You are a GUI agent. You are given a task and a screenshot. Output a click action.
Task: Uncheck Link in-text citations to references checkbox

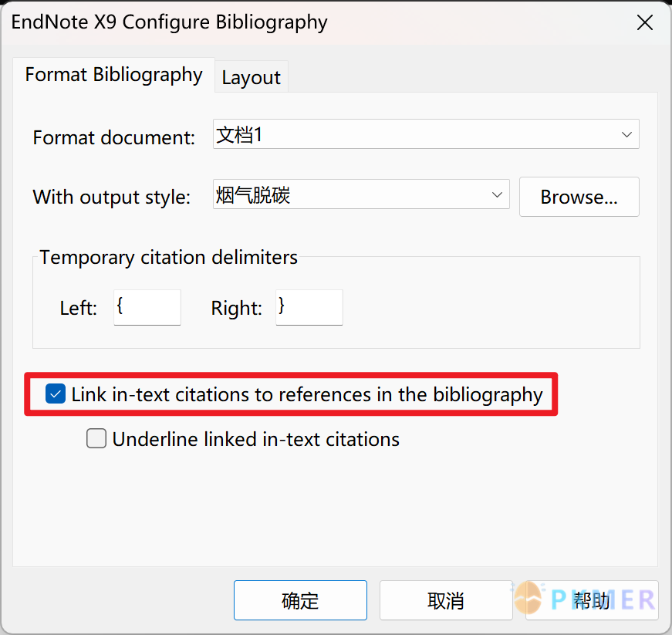click(x=56, y=393)
